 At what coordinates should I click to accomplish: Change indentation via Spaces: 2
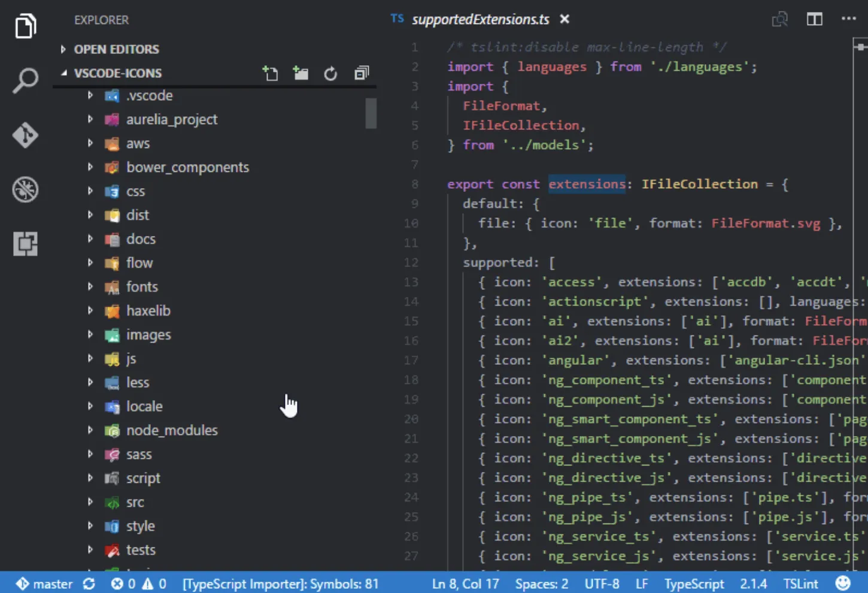[542, 583]
